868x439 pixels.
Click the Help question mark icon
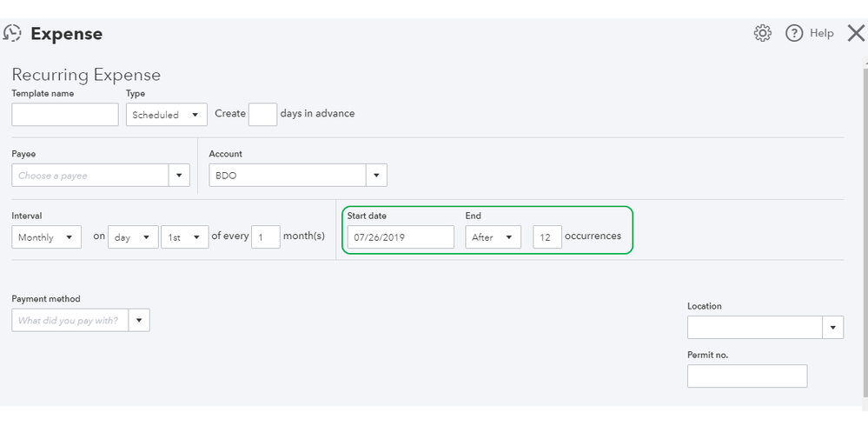pos(793,33)
